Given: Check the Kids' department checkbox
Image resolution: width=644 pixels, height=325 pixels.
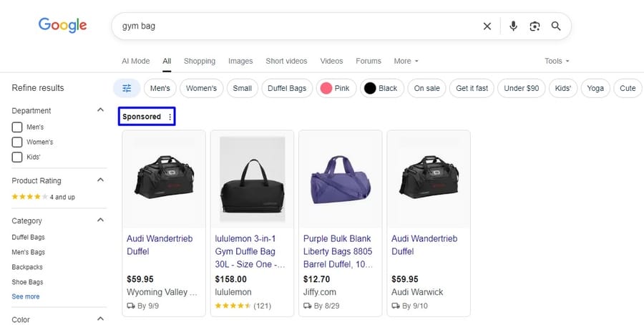Looking at the screenshot, I should click(17, 157).
